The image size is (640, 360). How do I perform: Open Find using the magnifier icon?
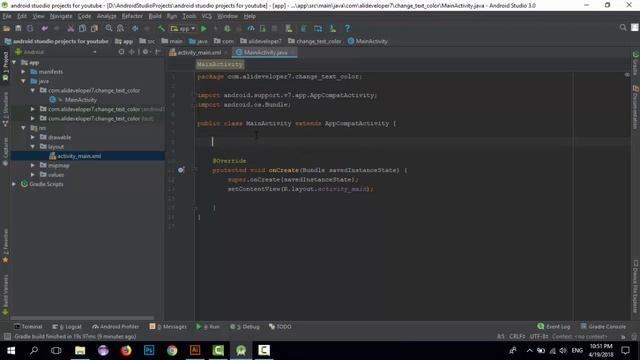109,29
